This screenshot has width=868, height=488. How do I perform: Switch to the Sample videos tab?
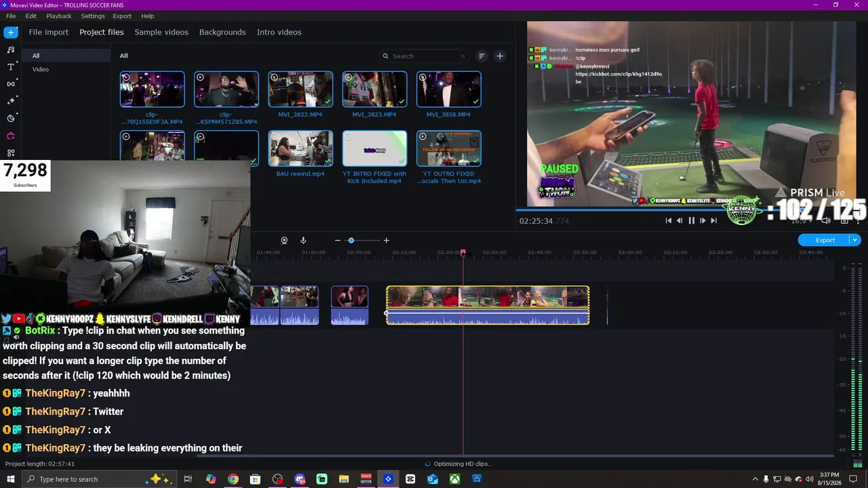(x=161, y=32)
